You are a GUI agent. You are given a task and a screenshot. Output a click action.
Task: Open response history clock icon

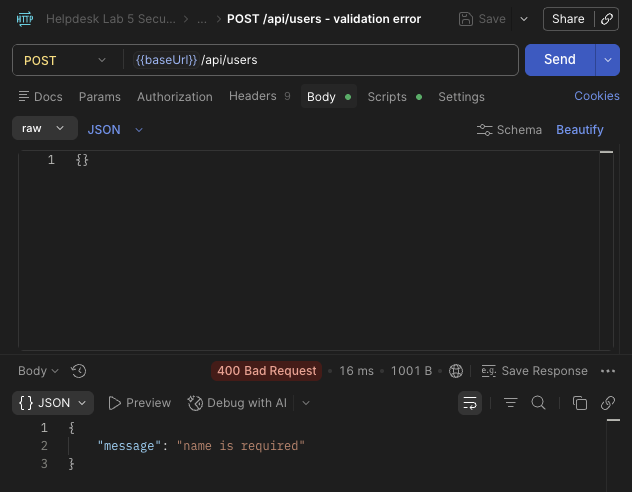point(79,371)
